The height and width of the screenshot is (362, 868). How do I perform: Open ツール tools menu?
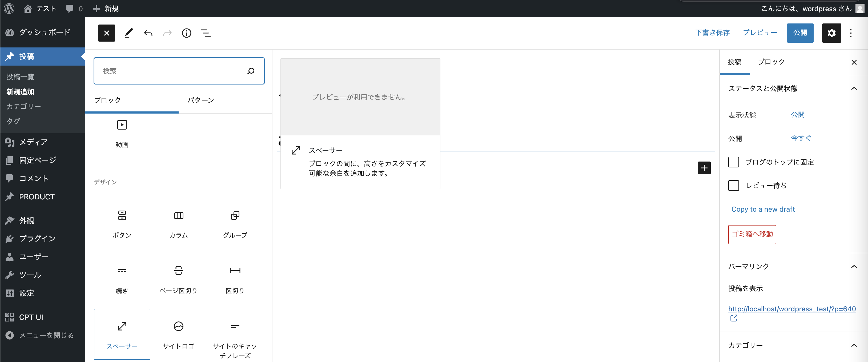(x=42, y=275)
